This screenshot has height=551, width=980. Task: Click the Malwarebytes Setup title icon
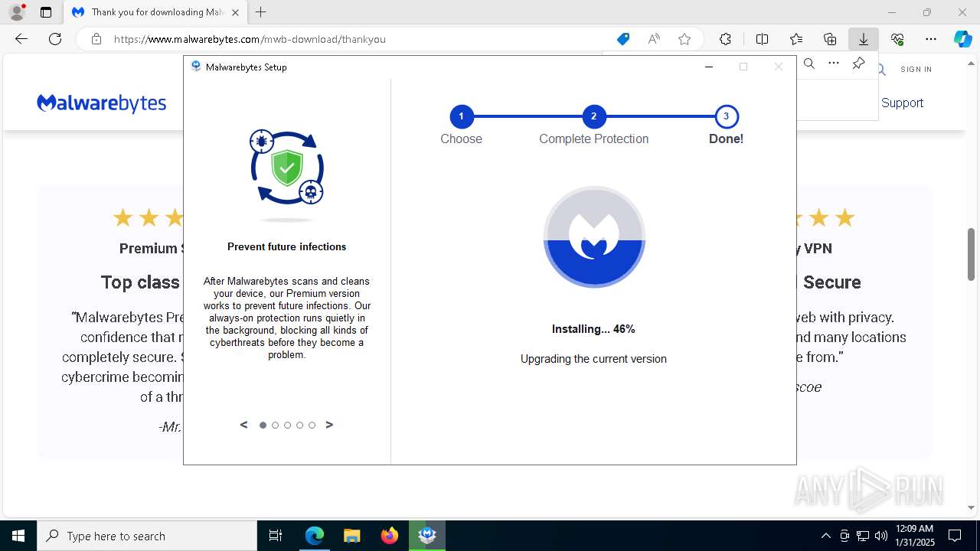[196, 67]
